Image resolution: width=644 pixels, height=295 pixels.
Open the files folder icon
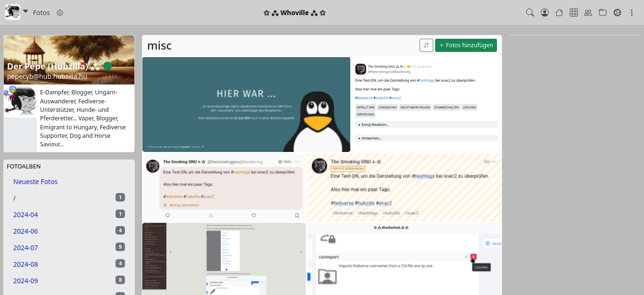pyautogui.click(x=603, y=13)
